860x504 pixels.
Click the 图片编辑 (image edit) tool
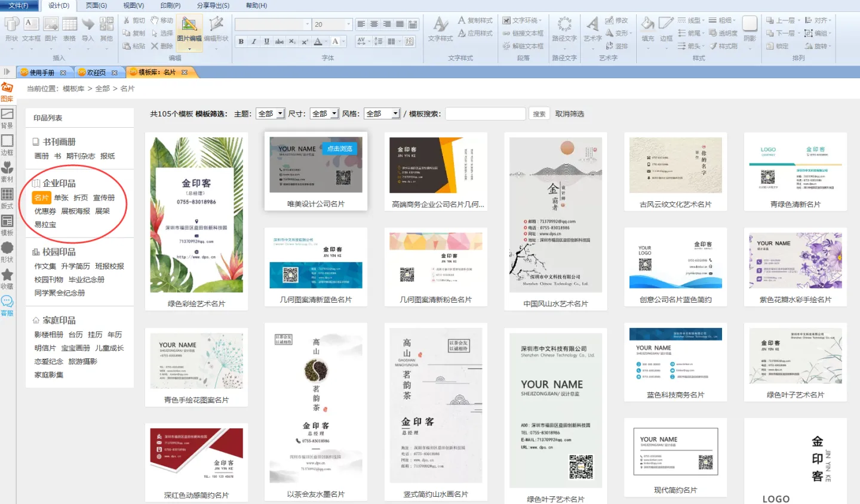pos(189,29)
